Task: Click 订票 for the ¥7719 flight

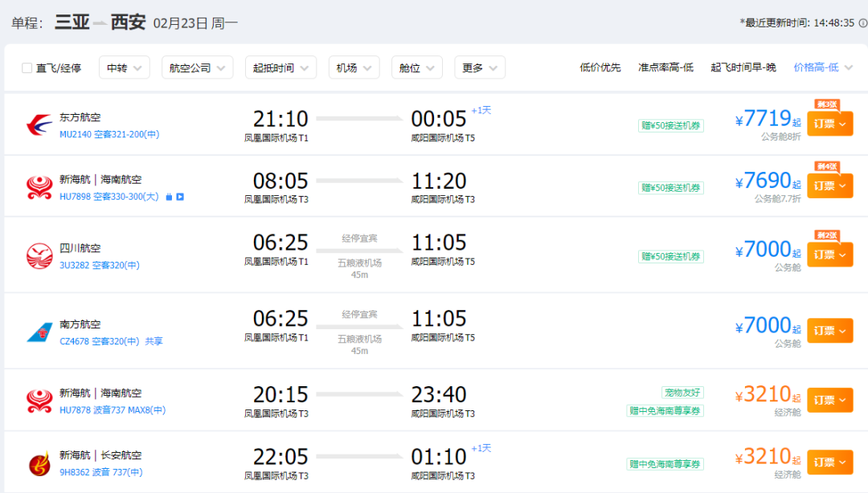Action: 829,124
